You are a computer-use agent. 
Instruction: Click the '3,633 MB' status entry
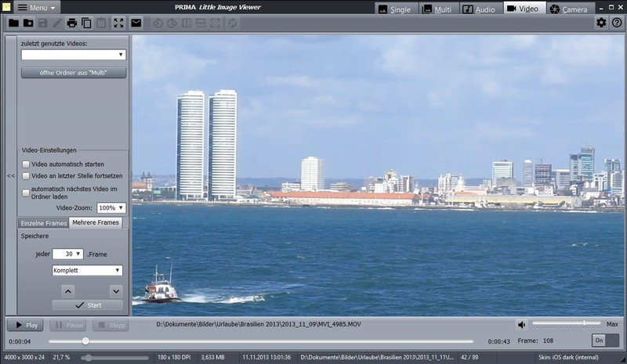(x=212, y=357)
